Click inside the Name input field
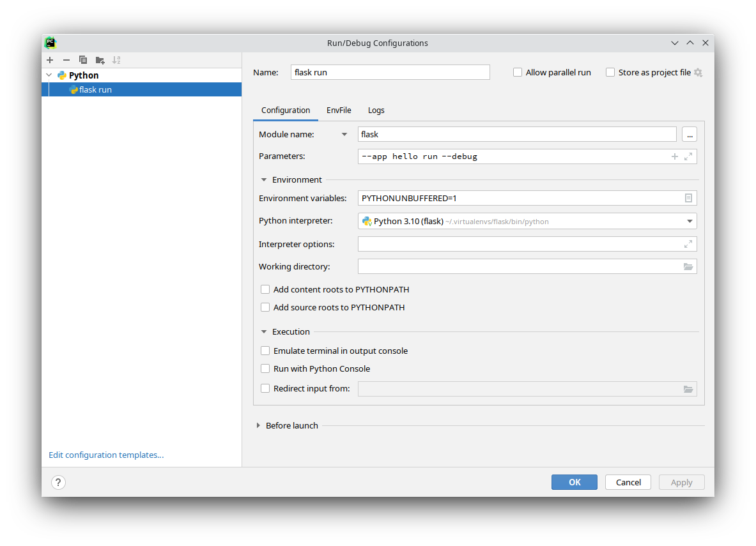 point(390,72)
